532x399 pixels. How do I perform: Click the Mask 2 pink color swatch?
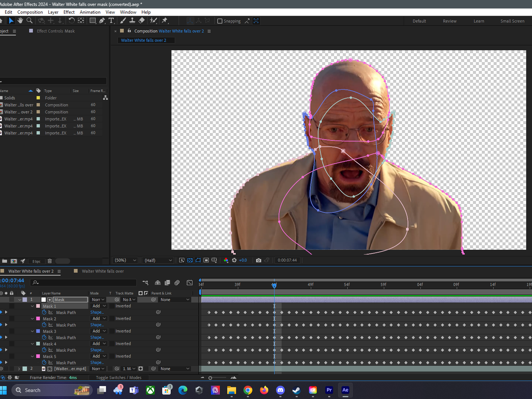tap(38, 318)
